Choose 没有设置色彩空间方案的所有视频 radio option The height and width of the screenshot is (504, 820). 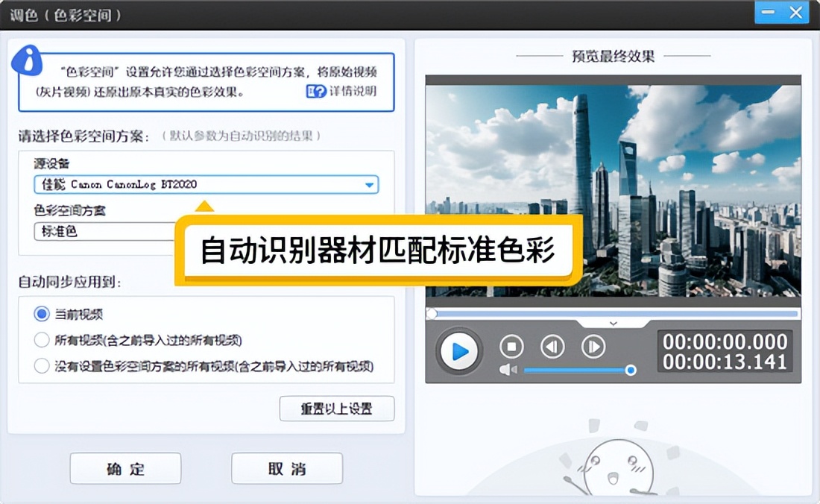[x=42, y=366]
